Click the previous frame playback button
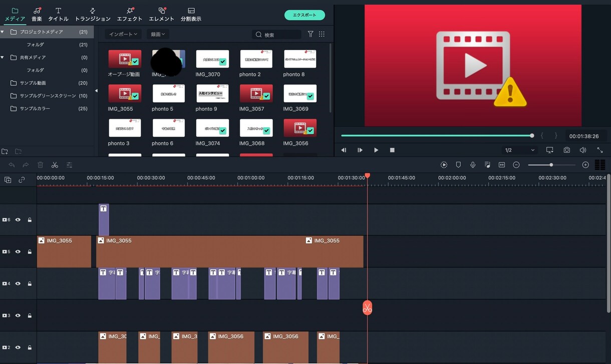The width and height of the screenshot is (611, 364). point(344,150)
